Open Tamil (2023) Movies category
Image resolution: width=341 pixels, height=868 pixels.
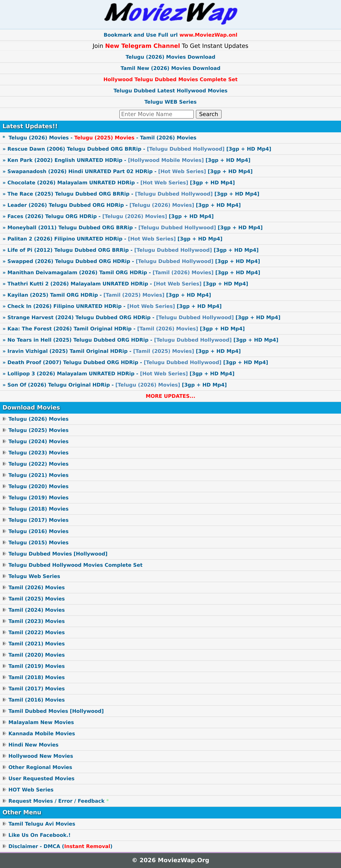tap(36, 621)
